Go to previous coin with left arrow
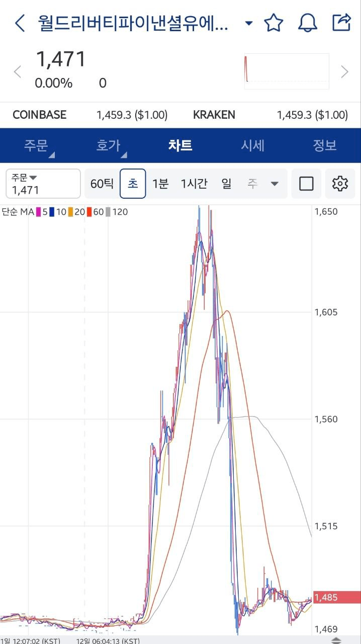This screenshot has width=361, height=644. [18, 72]
